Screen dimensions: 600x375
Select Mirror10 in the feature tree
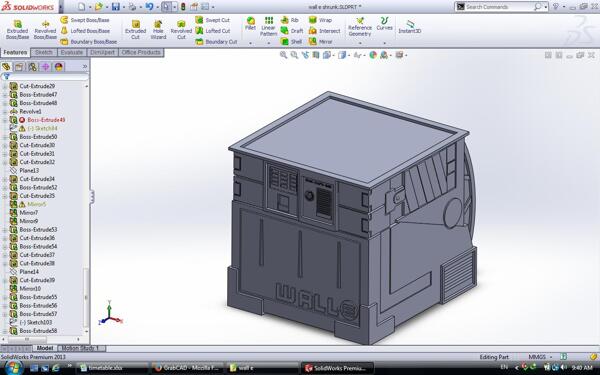tap(30, 289)
